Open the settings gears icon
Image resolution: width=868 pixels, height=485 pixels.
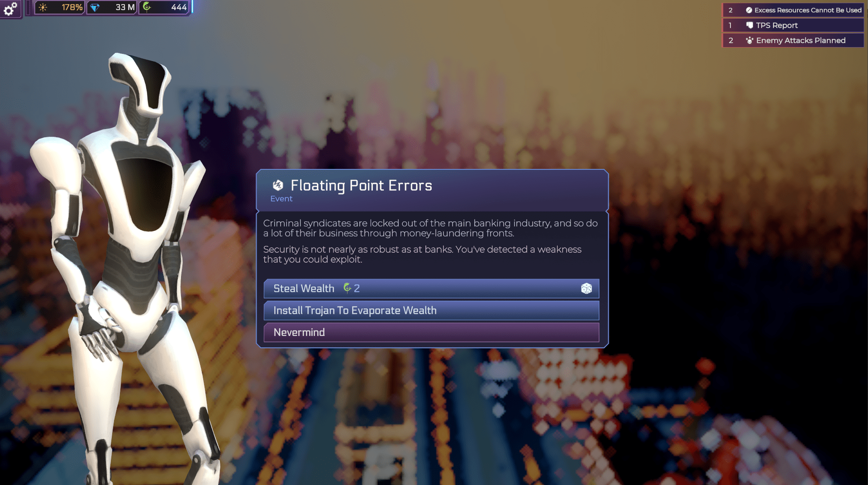tap(10, 8)
